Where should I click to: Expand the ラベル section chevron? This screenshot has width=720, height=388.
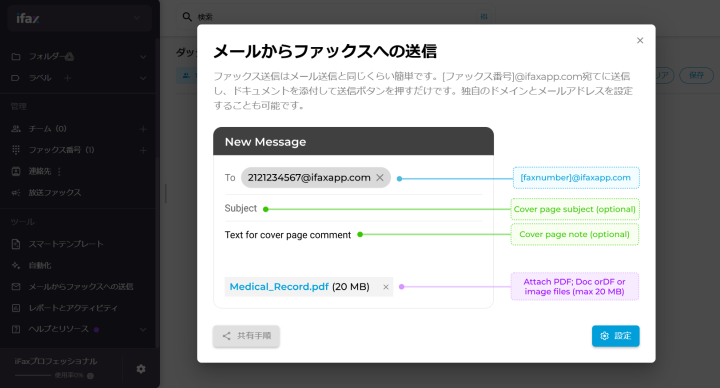click(x=143, y=78)
